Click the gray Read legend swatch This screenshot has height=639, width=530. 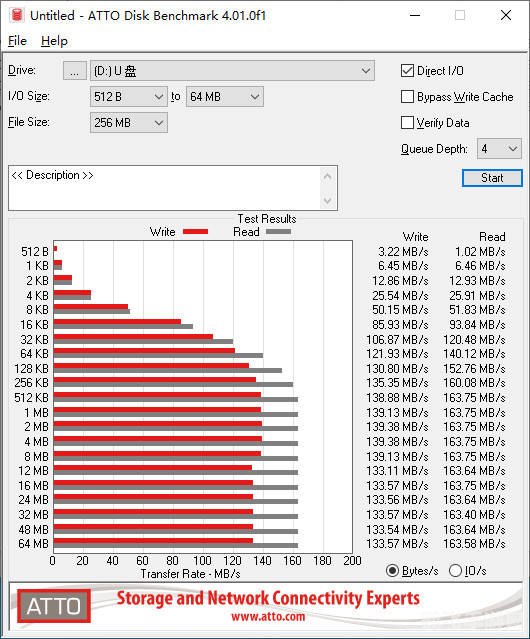tap(278, 231)
